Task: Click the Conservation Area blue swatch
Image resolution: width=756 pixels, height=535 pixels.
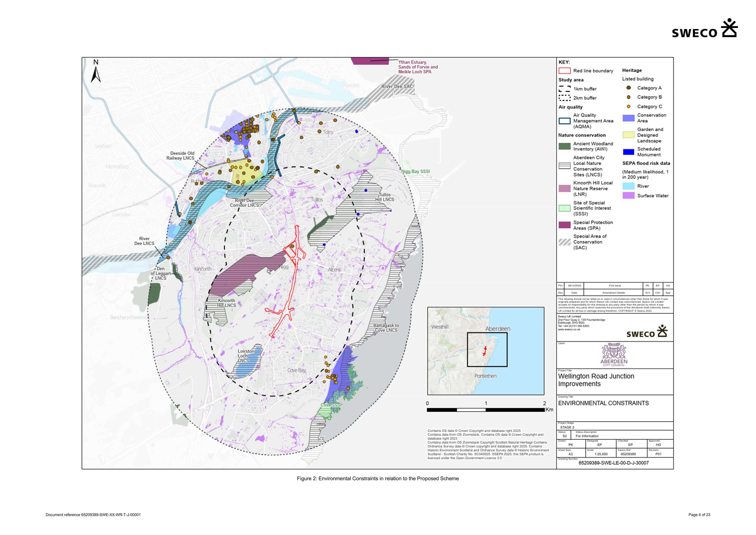Action: point(628,118)
